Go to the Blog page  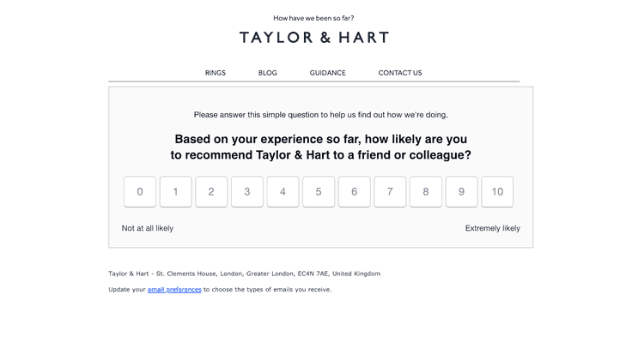(x=268, y=73)
